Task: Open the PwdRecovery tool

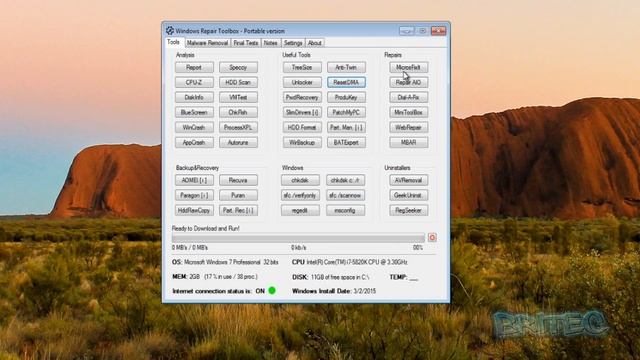Action: tap(302, 98)
